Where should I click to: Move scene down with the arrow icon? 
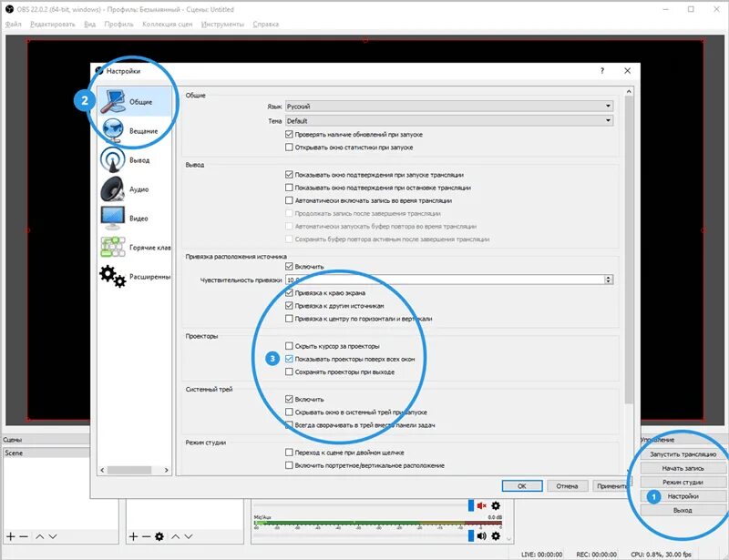pos(53,536)
